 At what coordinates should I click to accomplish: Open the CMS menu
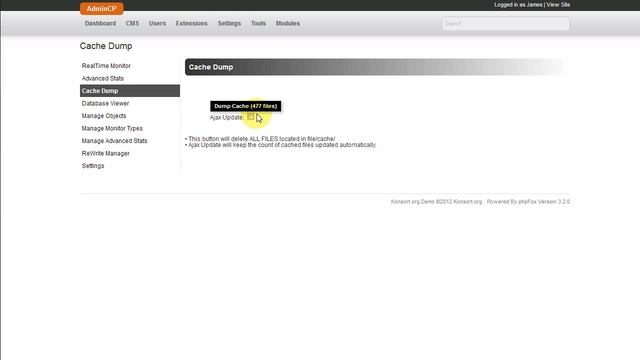coord(132,23)
